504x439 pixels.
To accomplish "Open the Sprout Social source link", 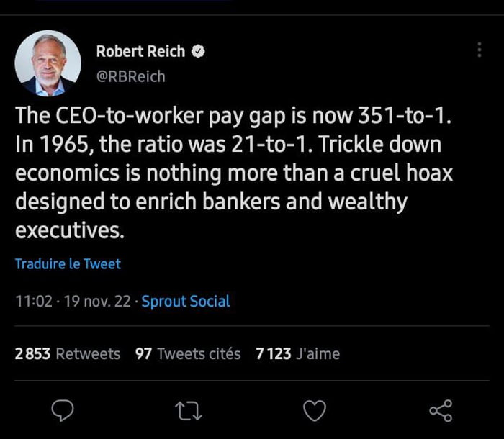I will coord(186,302).
